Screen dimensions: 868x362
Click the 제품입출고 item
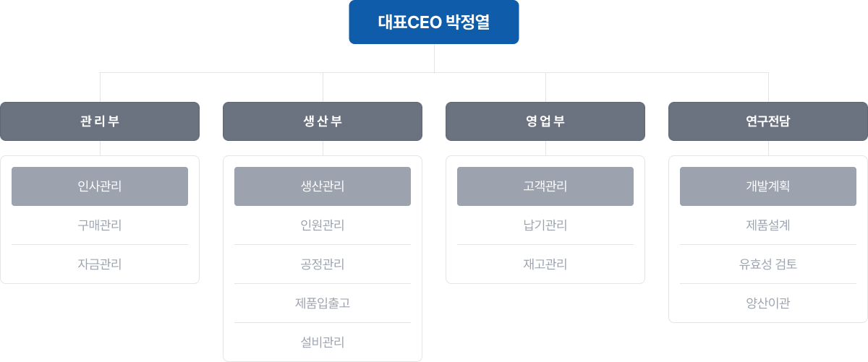323,303
